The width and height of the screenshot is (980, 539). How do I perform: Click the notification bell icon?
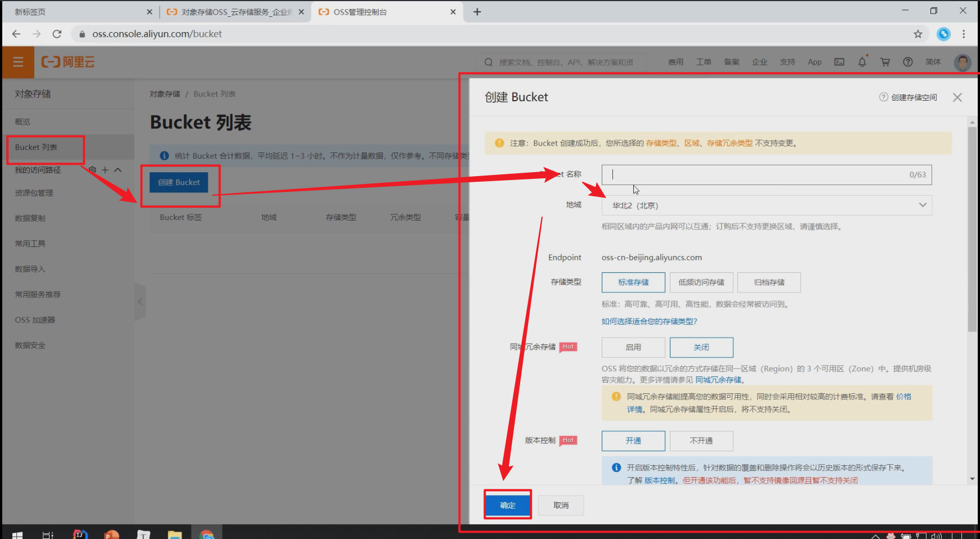862,62
